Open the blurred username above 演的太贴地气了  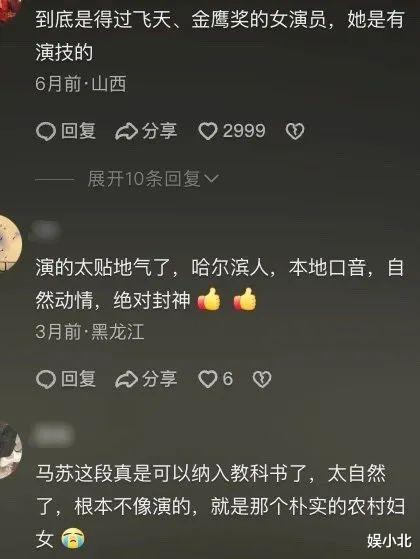46,231
